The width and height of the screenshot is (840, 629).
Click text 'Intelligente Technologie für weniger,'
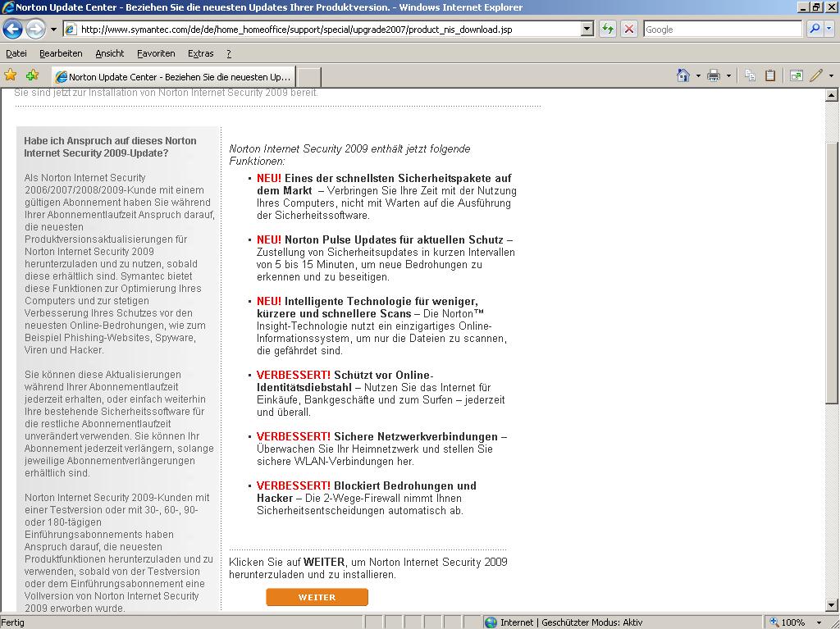point(381,301)
